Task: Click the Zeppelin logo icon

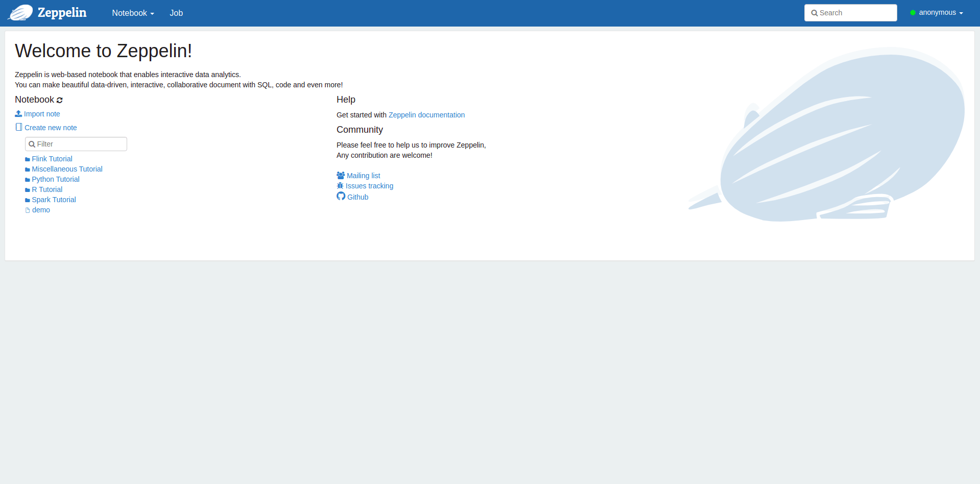Action: [20, 13]
